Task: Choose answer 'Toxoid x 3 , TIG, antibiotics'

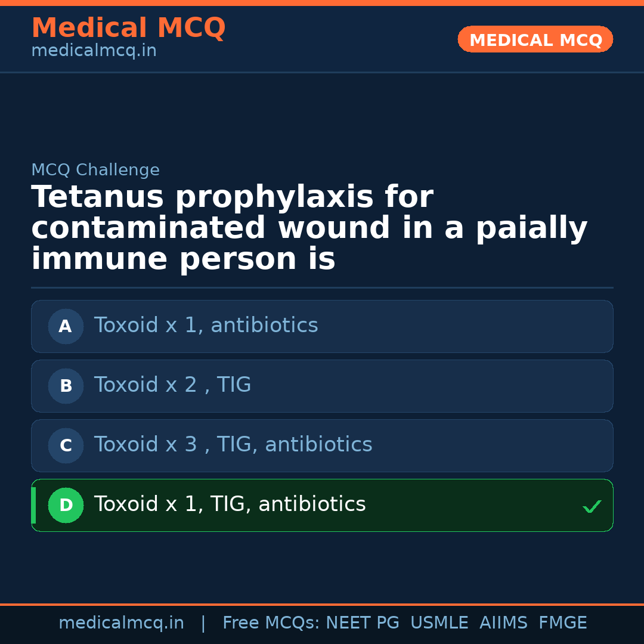Action: tap(233, 445)
